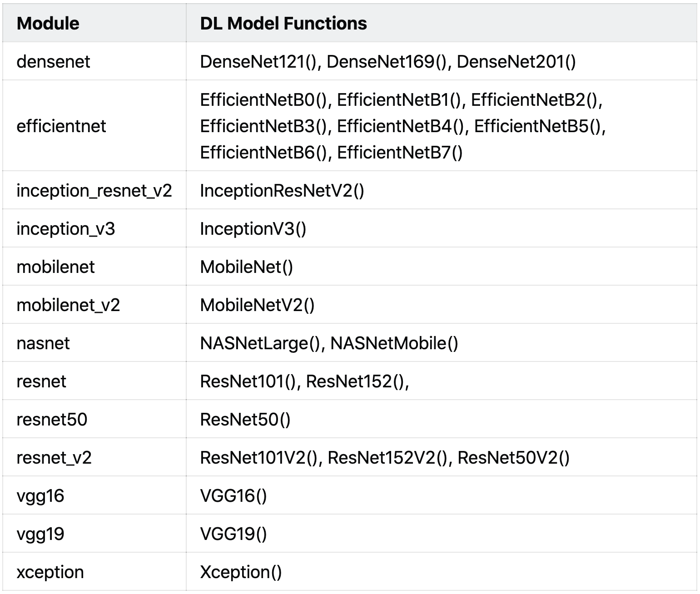700x594 pixels.
Task: Select the InceptionResNetV2() function text
Action: (282, 191)
